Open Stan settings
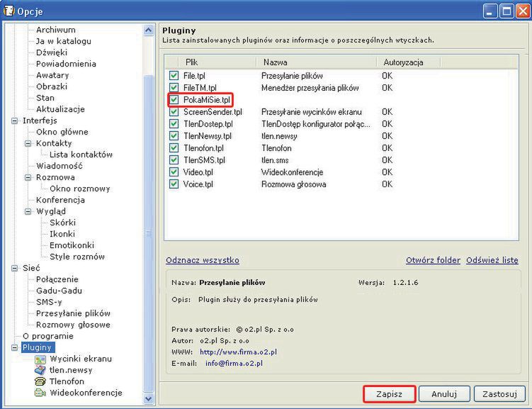 (x=45, y=98)
